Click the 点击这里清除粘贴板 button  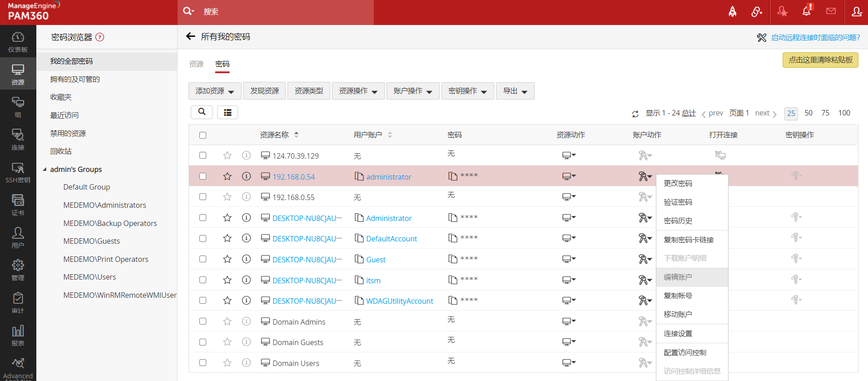[x=820, y=60]
